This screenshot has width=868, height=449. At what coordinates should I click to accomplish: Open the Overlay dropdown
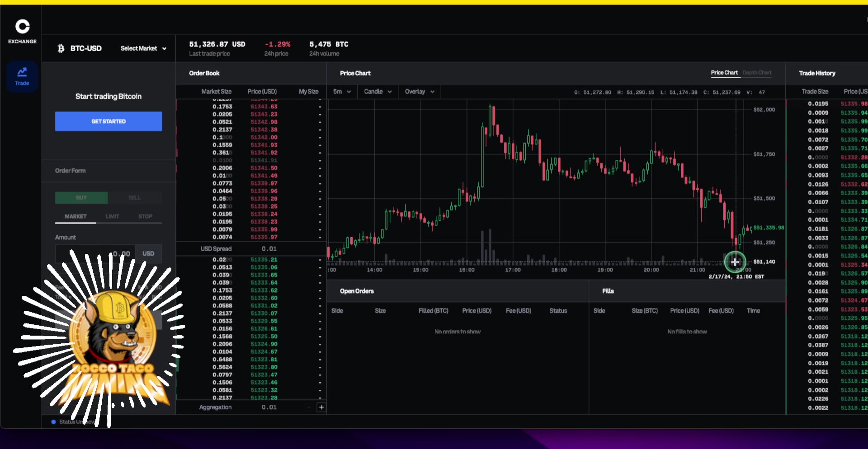(420, 92)
